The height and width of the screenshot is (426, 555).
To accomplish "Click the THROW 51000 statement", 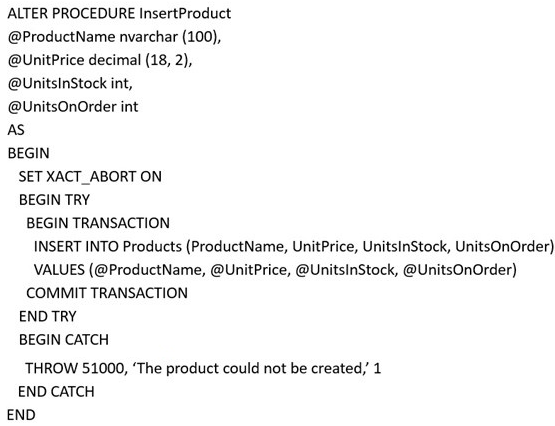I will coord(203,368).
